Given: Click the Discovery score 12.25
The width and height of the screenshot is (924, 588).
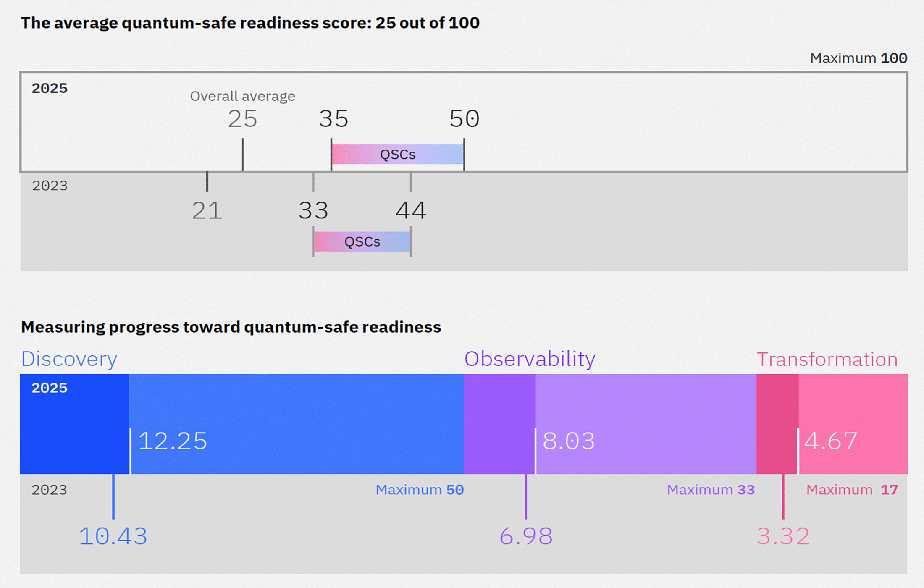Looking at the screenshot, I should point(173,441).
